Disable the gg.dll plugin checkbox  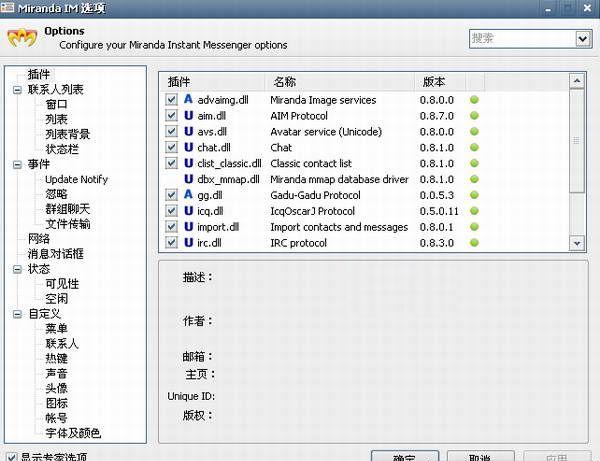pyautogui.click(x=171, y=195)
